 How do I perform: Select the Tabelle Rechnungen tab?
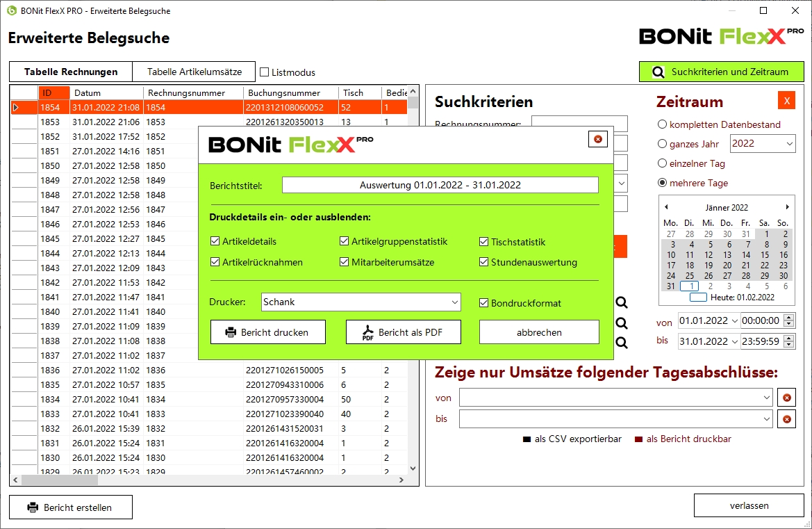click(x=70, y=72)
